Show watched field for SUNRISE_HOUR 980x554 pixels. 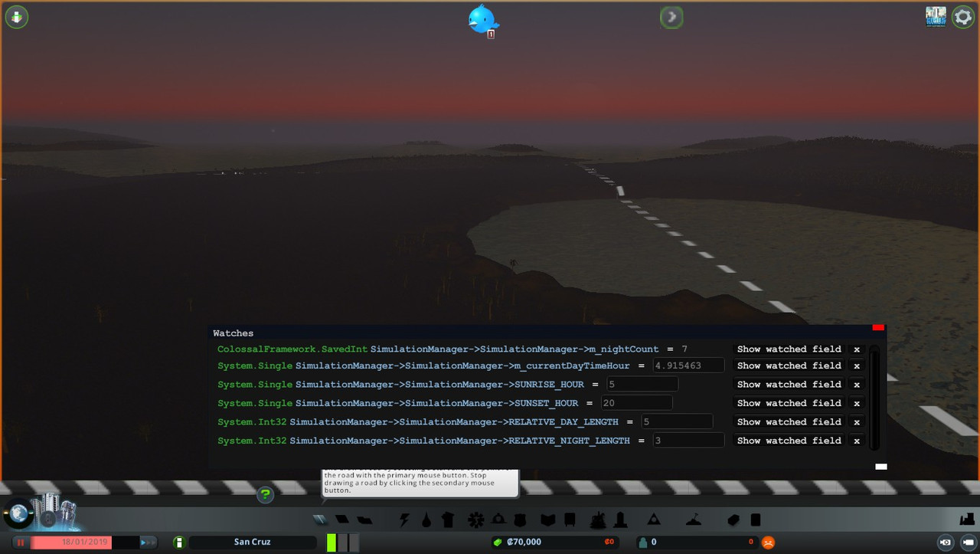pyautogui.click(x=789, y=385)
